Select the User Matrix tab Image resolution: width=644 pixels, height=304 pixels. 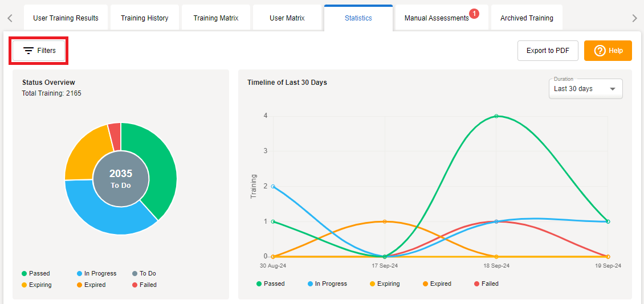[287, 18]
